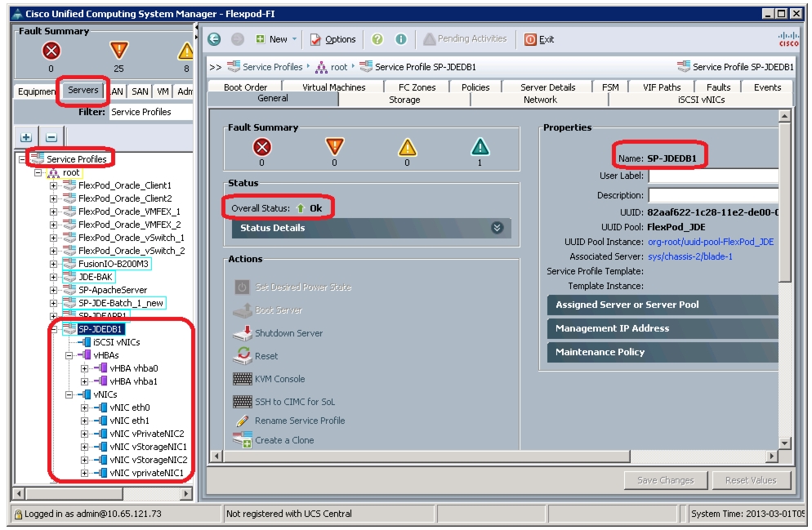Click Create a Clone

tap(274, 440)
